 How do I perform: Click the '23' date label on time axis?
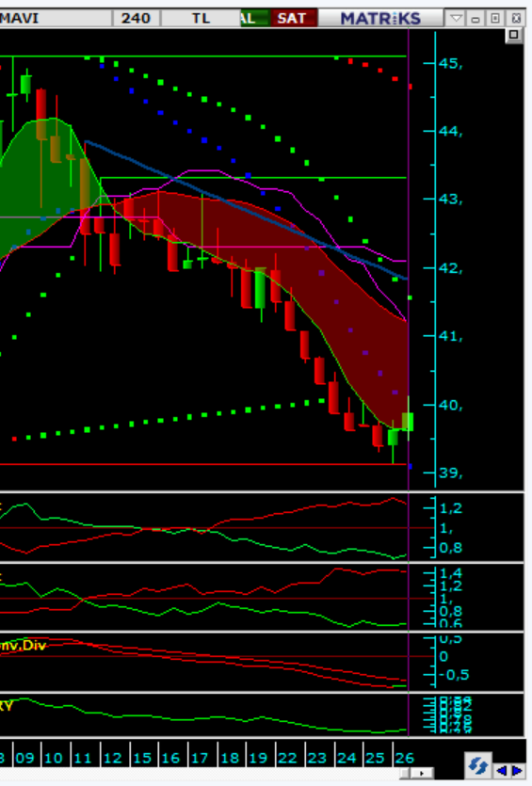(x=317, y=758)
